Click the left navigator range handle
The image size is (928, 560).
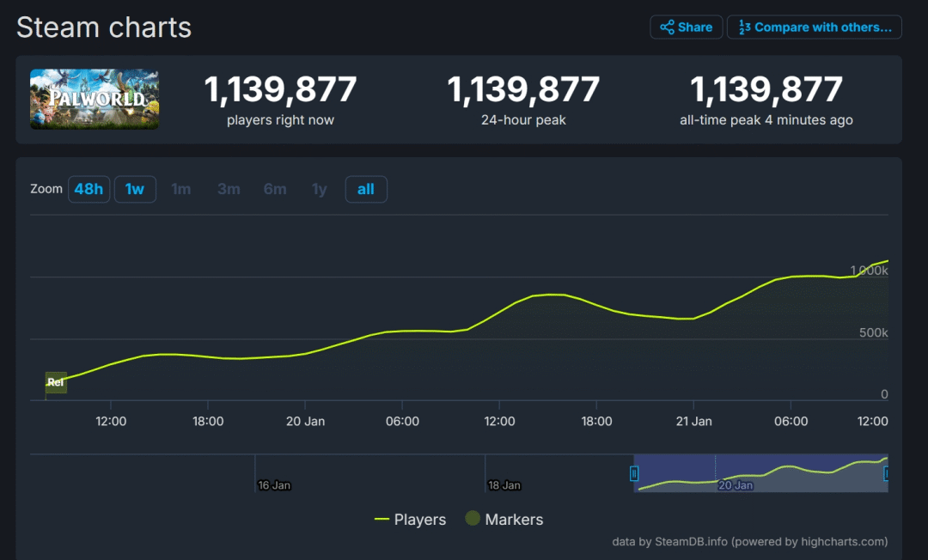pos(634,473)
